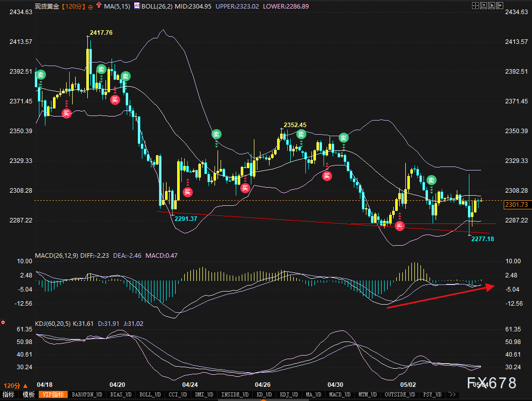532x401 pixels.
Task: Open the 现货黄金 symbol title
Action: pyautogui.click(x=47, y=6)
